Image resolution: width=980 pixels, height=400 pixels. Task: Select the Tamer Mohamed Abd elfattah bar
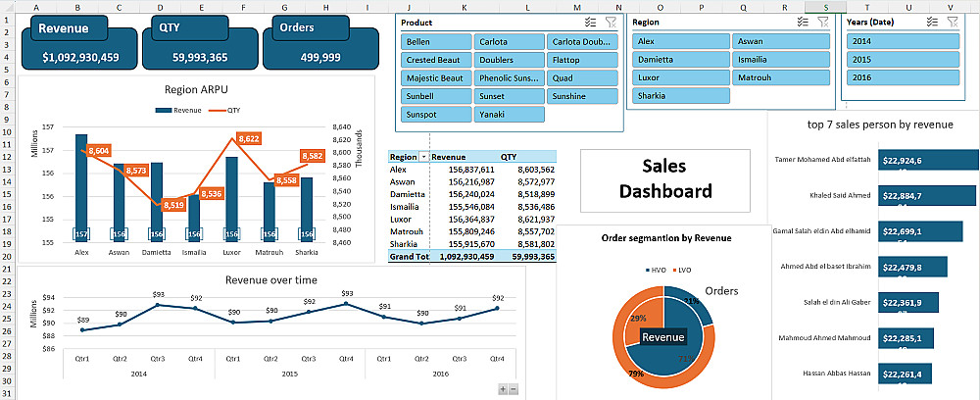coord(929,160)
